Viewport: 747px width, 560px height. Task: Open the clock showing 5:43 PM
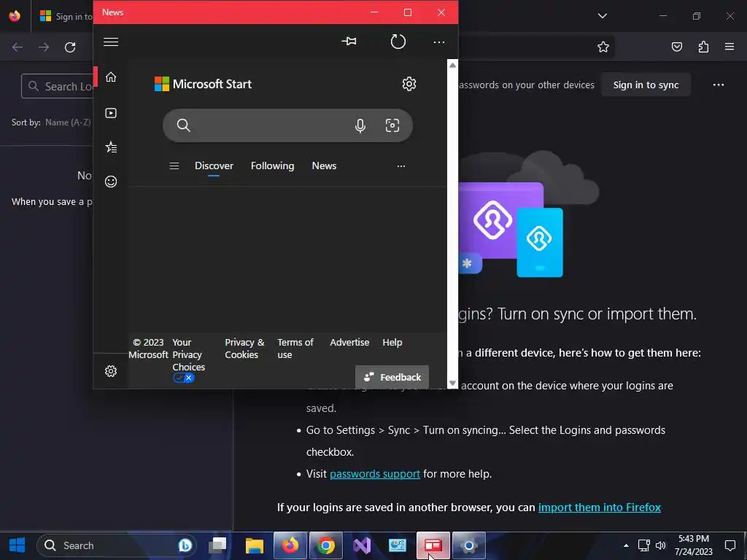[x=694, y=545]
